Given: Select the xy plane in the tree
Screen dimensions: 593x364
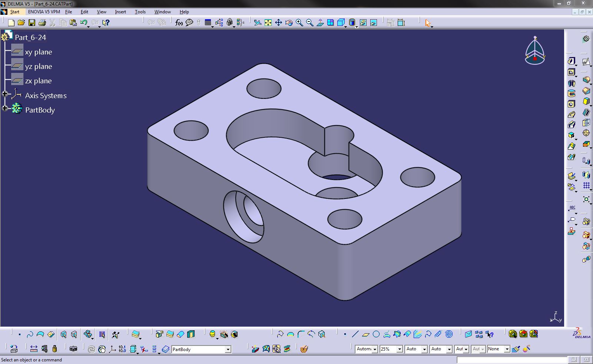Looking at the screenshot, I should [39, 52].
